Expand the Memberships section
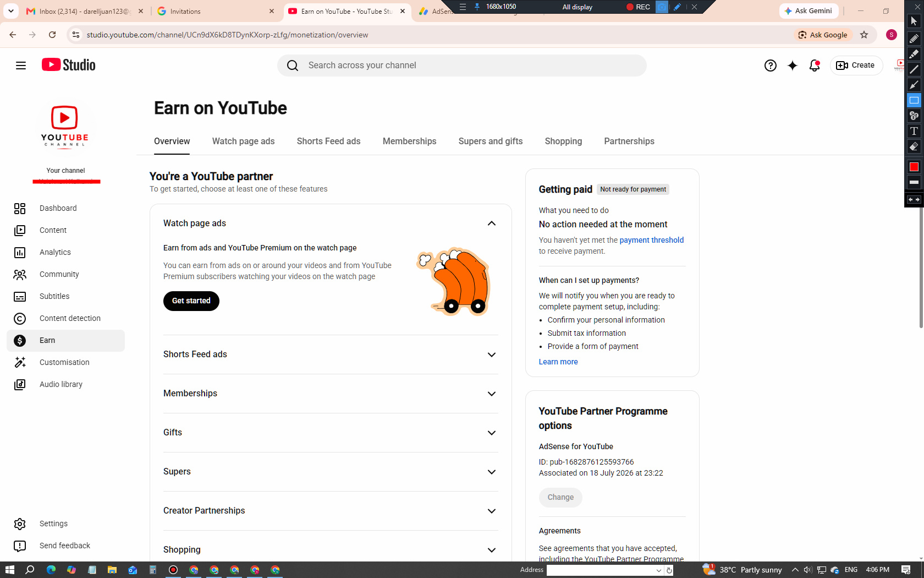 (x=492, y=394)
